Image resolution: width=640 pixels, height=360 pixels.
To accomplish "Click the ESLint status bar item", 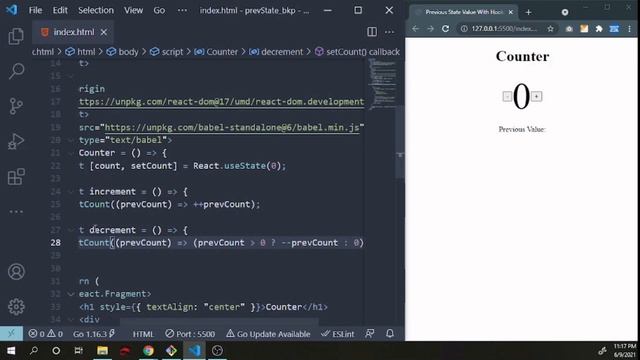I will click(338, 334).
